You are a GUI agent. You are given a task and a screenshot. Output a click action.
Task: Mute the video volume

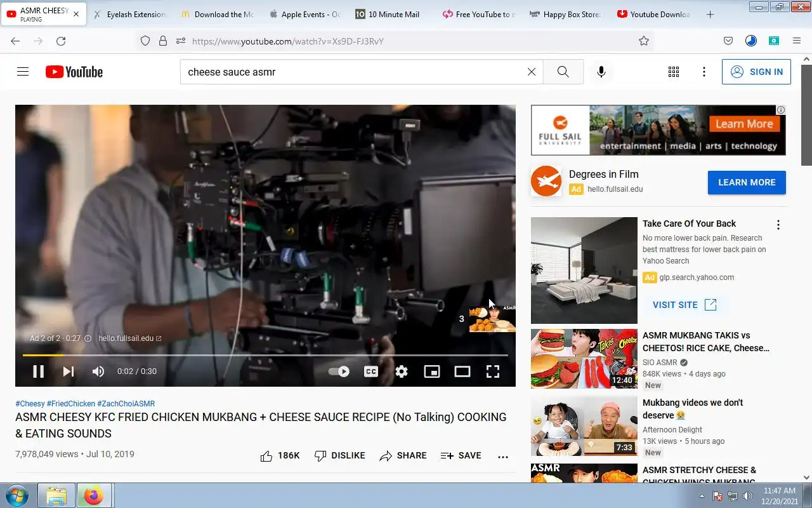[98, 371]
